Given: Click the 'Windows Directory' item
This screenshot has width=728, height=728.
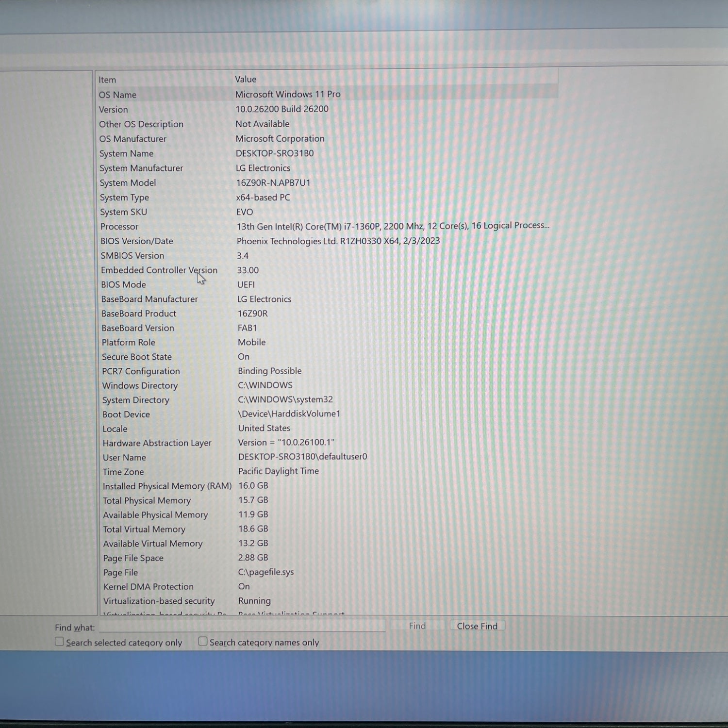Looking at the screenshot, I should 140,386.
